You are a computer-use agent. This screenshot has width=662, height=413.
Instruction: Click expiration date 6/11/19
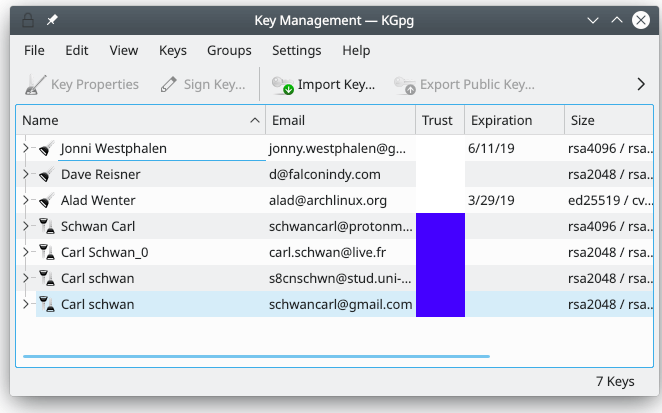(x=491, y=148)
